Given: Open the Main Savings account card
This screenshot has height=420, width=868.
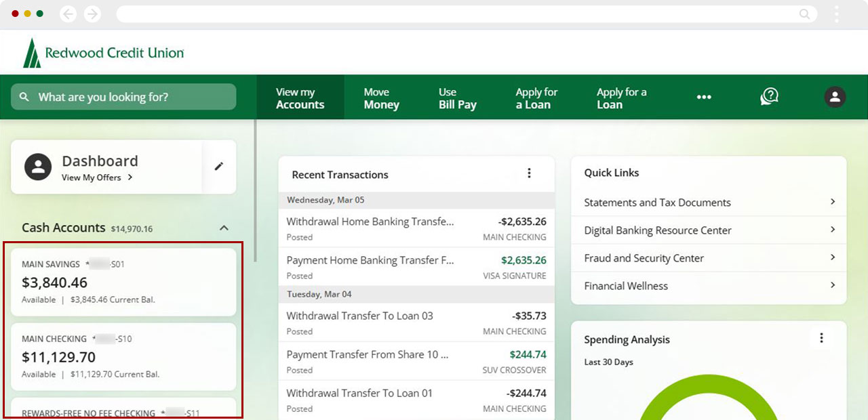Looking at the screenshot, I should point(123,282).
